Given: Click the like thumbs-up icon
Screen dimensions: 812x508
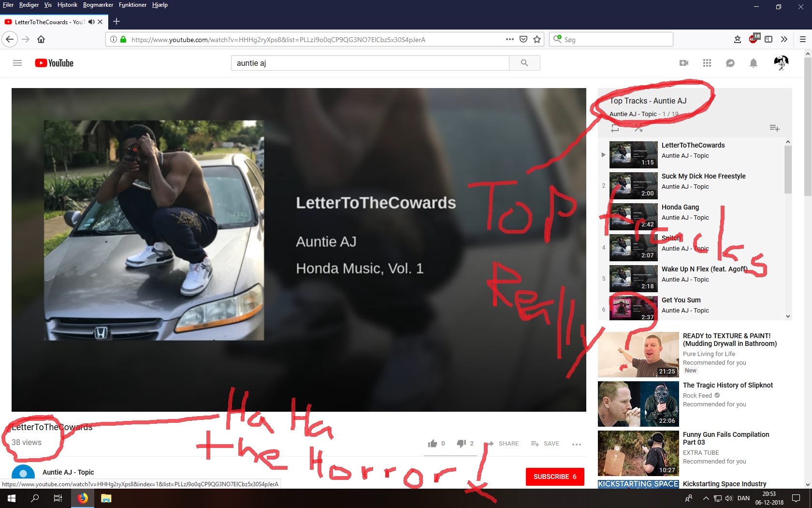Looking at the screenshot, I should point(433,443).
